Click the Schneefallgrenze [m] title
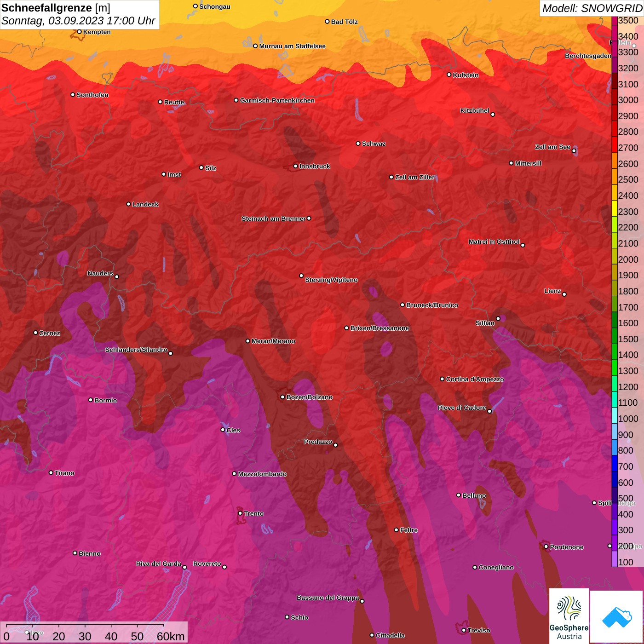The width and height of the screenshot is (644, 644). tap(56, 8)
